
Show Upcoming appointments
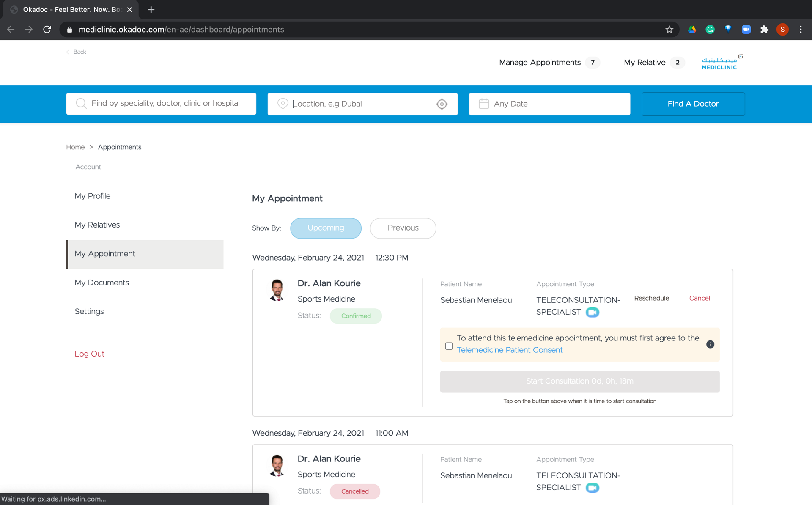326,228
